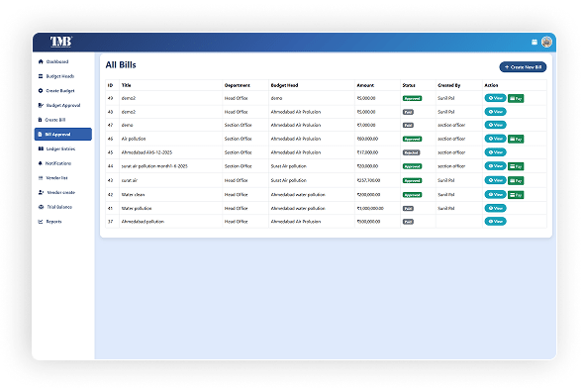Open the Notifications bell icon

tap(41, 163)
